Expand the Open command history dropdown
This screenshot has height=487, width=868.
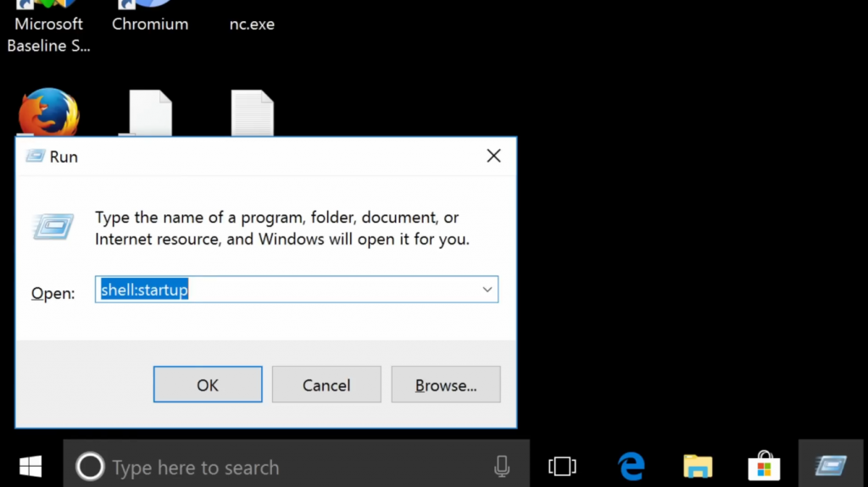click(x=487, y=290)
